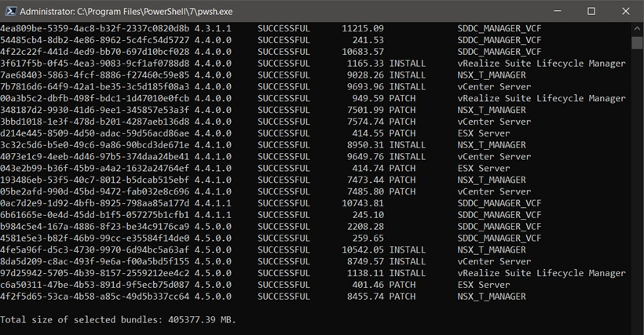Image resolution: width=644 pixels, height=335 pixels.
Task: Maximize the pwsh.exe window
Action: tap(591, 11)
